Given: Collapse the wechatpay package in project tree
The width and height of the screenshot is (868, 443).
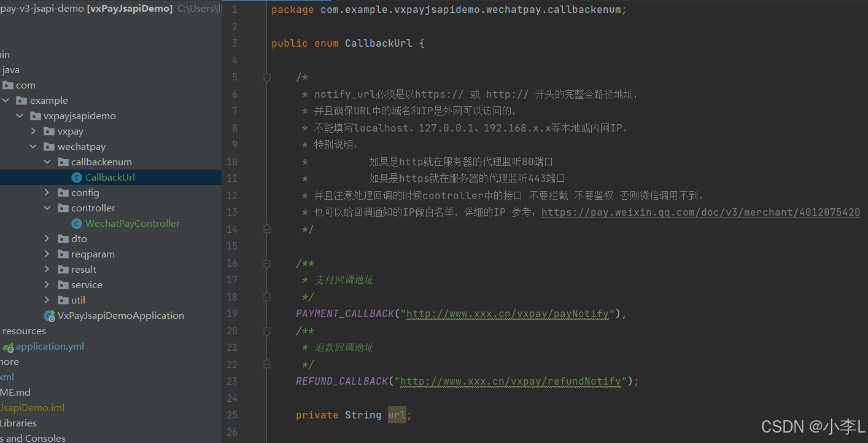Looking at the screenshot, I should pyautogui.click(x=34, y=146).
